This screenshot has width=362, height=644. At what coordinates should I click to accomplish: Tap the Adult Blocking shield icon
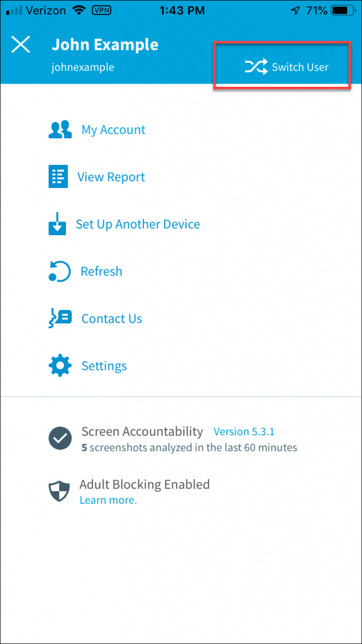59,491
